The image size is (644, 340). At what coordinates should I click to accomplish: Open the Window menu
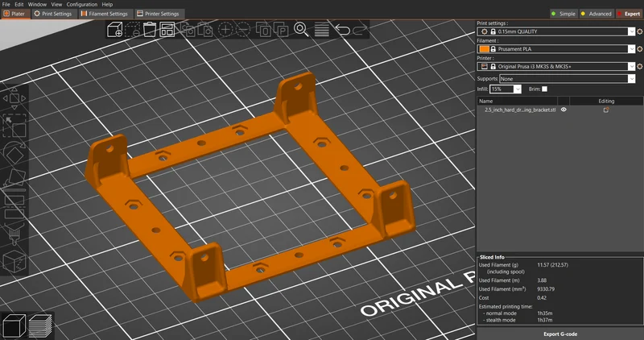[37, 4]
